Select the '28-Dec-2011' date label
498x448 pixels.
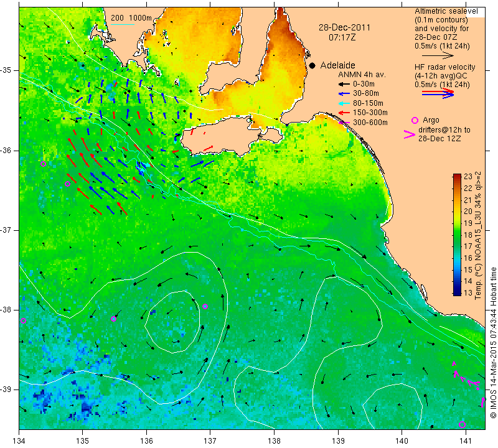[x=345, y=27]
